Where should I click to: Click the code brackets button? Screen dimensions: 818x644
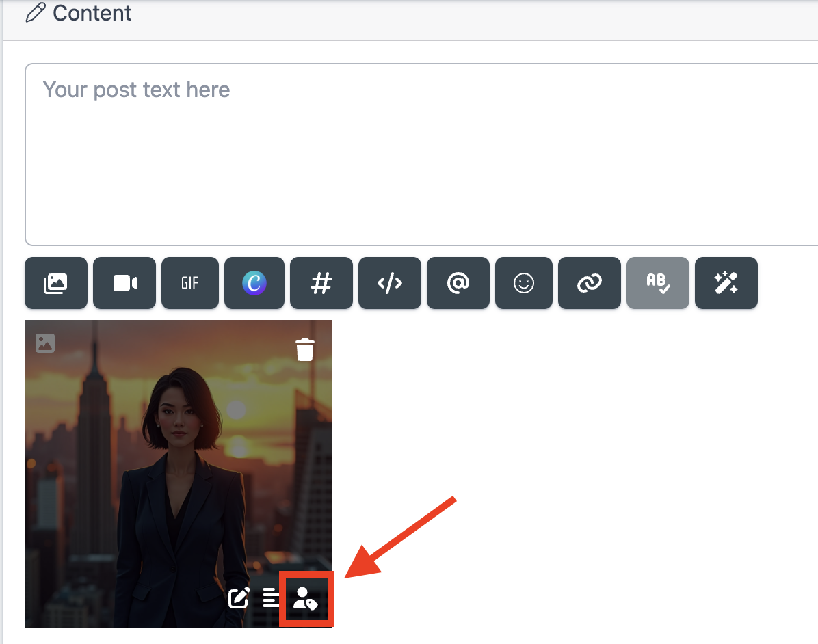point(390,283)
